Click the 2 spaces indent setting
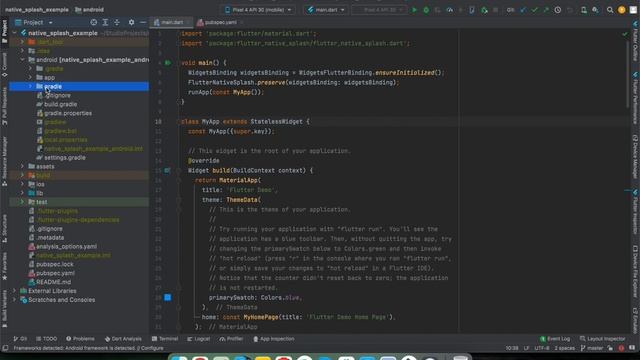640x360 pixels. (x=564, y=348)
